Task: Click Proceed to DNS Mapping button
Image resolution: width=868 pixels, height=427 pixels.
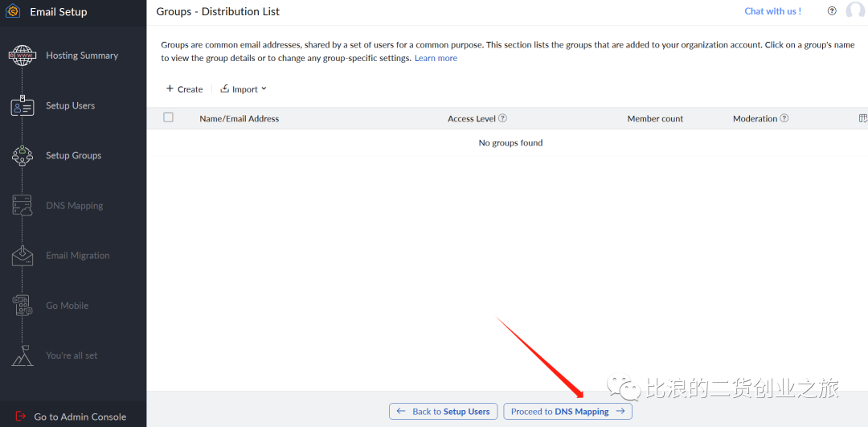Action: pyautogui.click(x=567, y=411)
